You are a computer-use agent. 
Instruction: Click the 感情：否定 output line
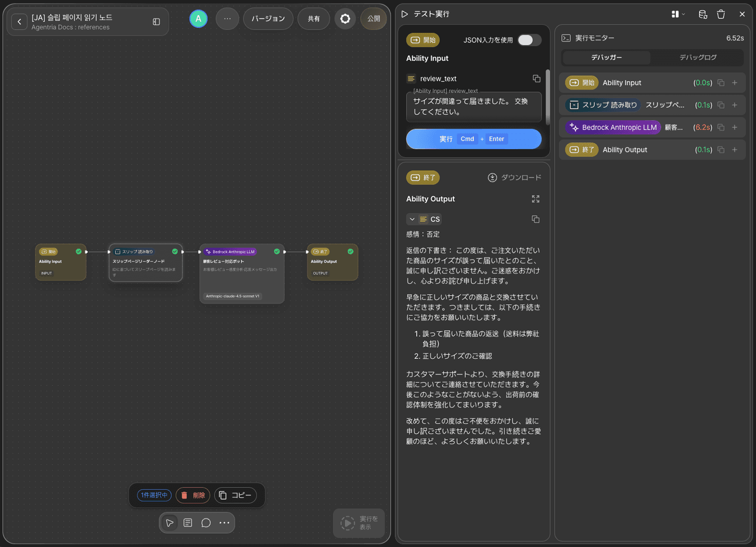[x=423, y=234]
